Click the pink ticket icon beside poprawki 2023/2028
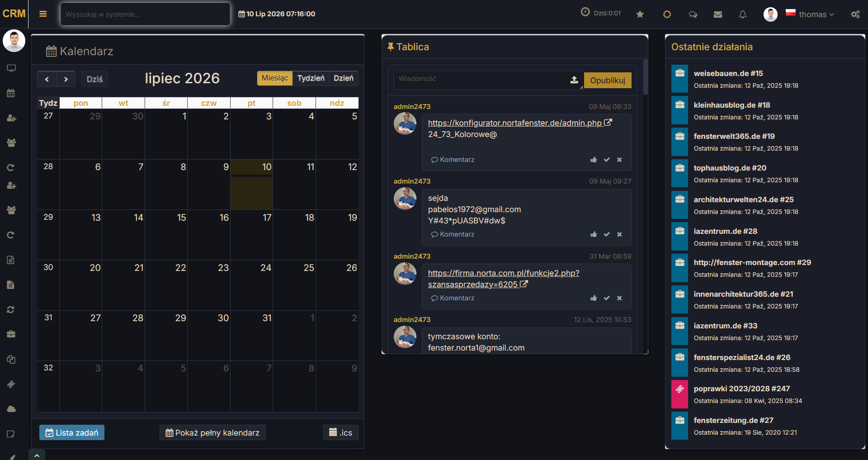868x460 pixels. pyautogui.click(x=679, y=394)
